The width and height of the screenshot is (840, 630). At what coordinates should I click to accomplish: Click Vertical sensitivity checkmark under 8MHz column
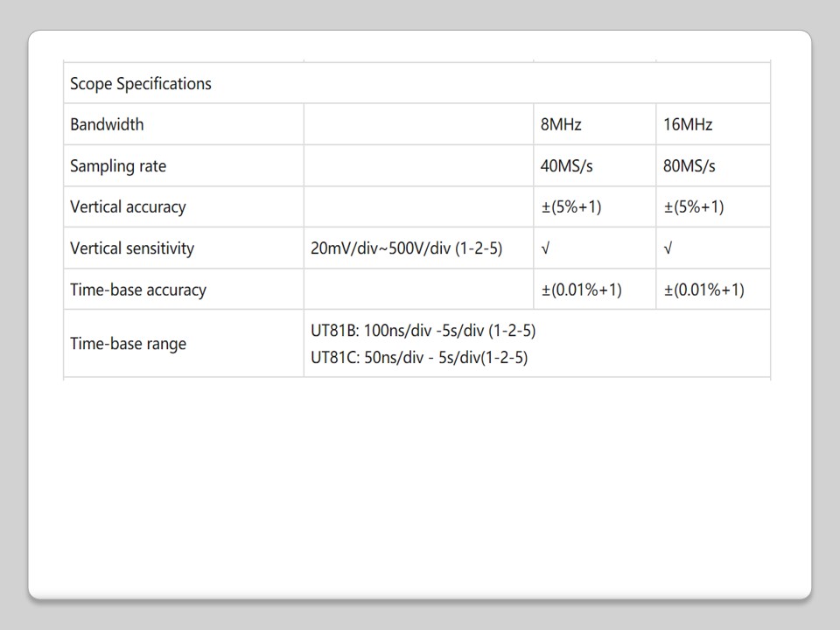545,248
